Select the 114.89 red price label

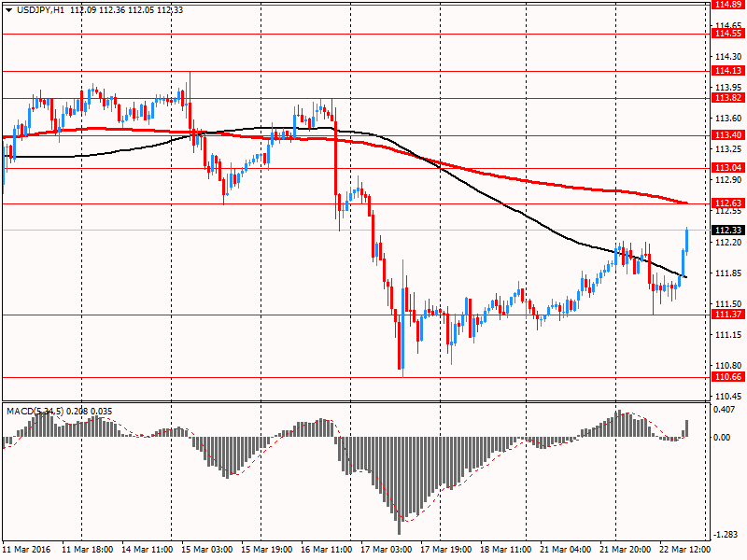point(728,5)
